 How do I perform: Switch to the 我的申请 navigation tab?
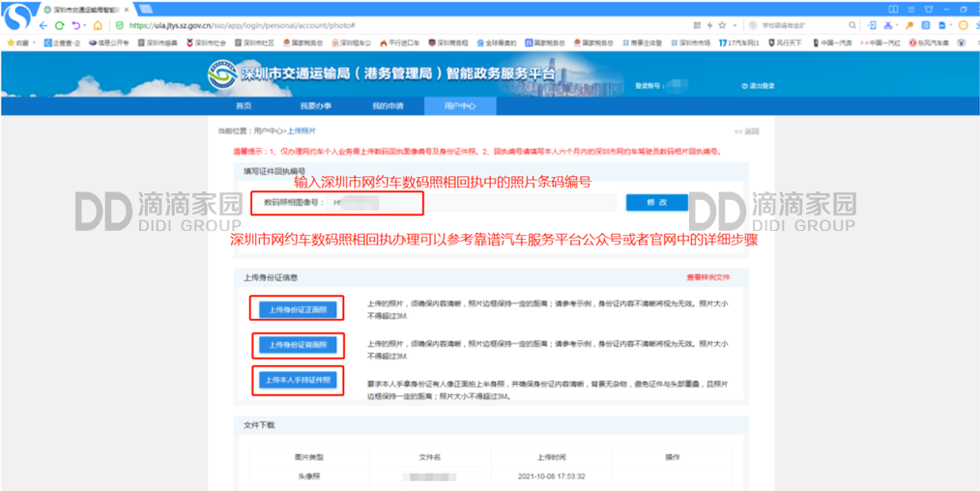388,106
